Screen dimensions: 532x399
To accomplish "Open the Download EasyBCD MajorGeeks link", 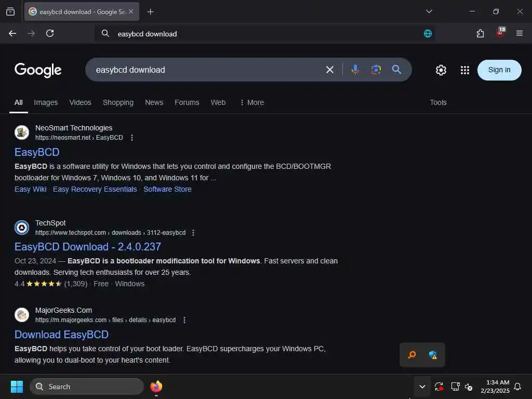I will [x=61, y=335].
